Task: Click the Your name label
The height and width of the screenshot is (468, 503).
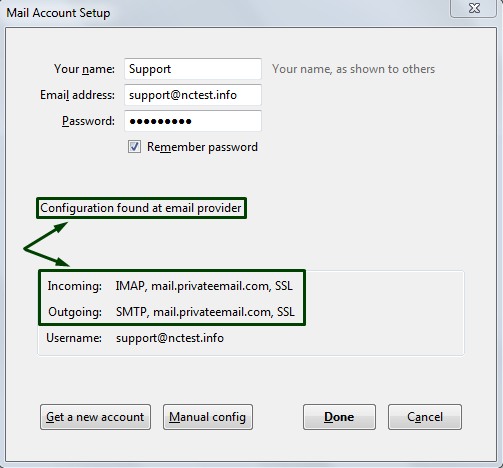Action: pyautogui.click(x=84, y=69)
